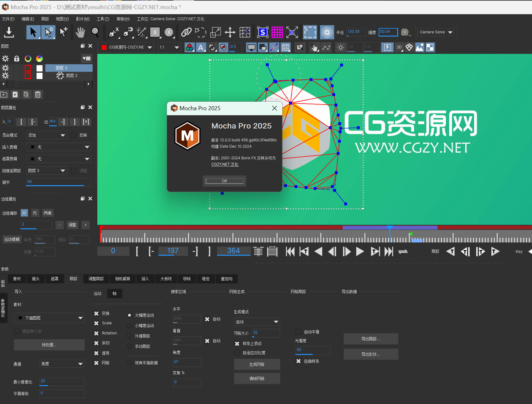Select the ellipse X-spline shape tool
The height and width of the screenshot is (404, 532).
click(x=169, y=32)
